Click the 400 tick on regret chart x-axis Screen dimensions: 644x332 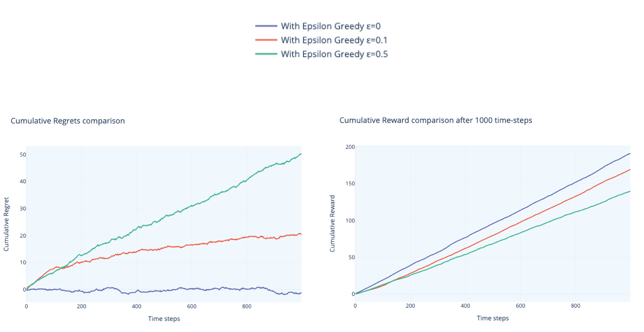[x=136, y=306]
